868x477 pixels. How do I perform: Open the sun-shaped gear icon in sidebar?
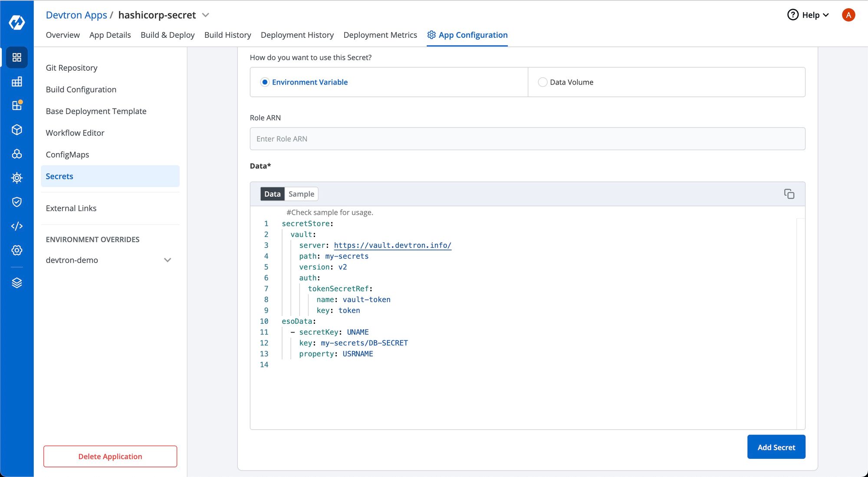point(17,178)
